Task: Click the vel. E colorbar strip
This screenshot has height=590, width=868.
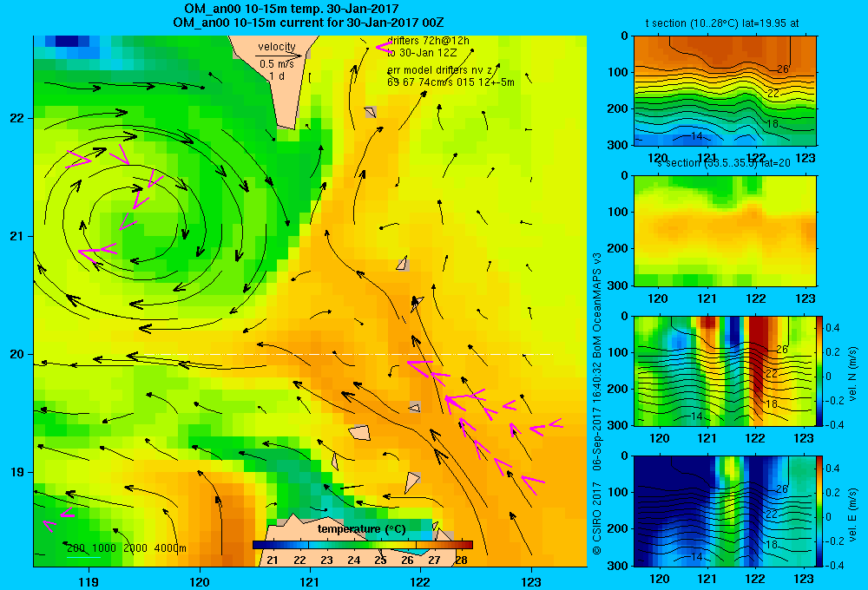Action: pos(820,511)
